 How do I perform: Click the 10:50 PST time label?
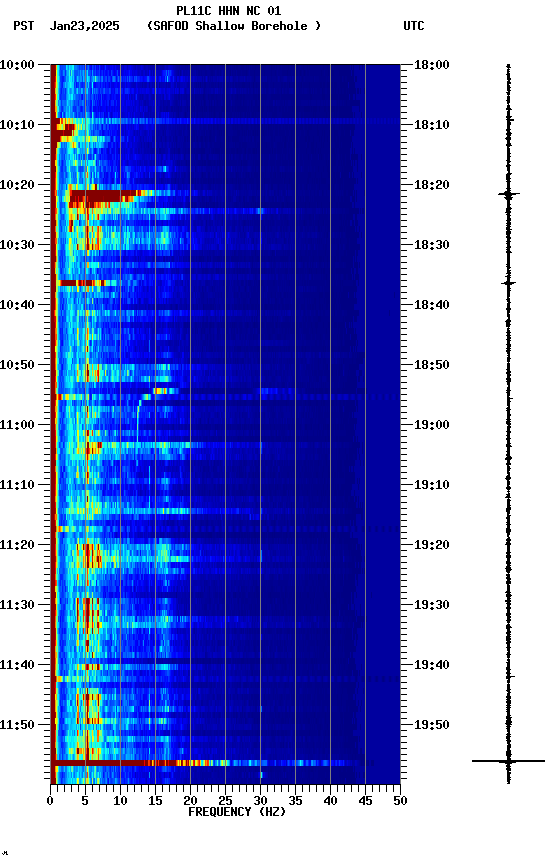(17, 365)
